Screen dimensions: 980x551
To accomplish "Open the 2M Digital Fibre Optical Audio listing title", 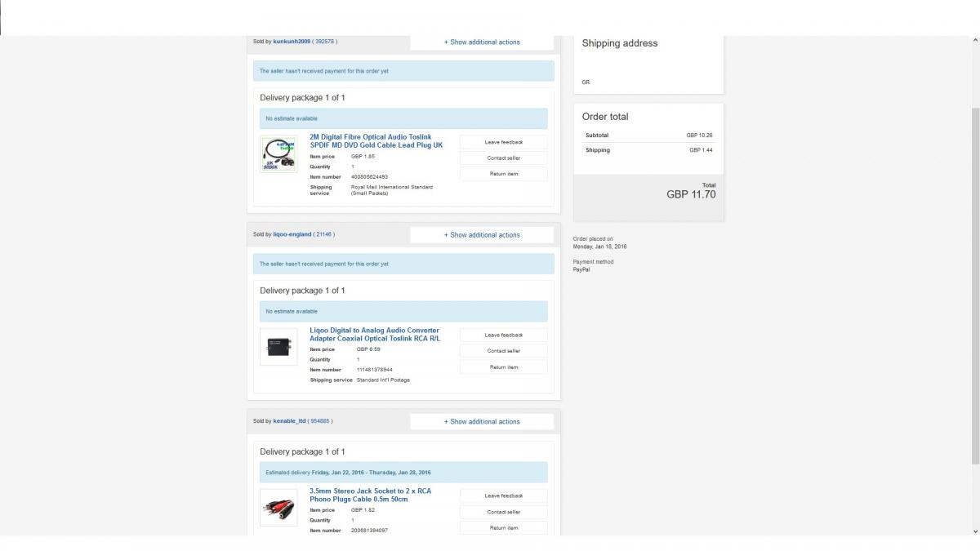I will 376,141.
